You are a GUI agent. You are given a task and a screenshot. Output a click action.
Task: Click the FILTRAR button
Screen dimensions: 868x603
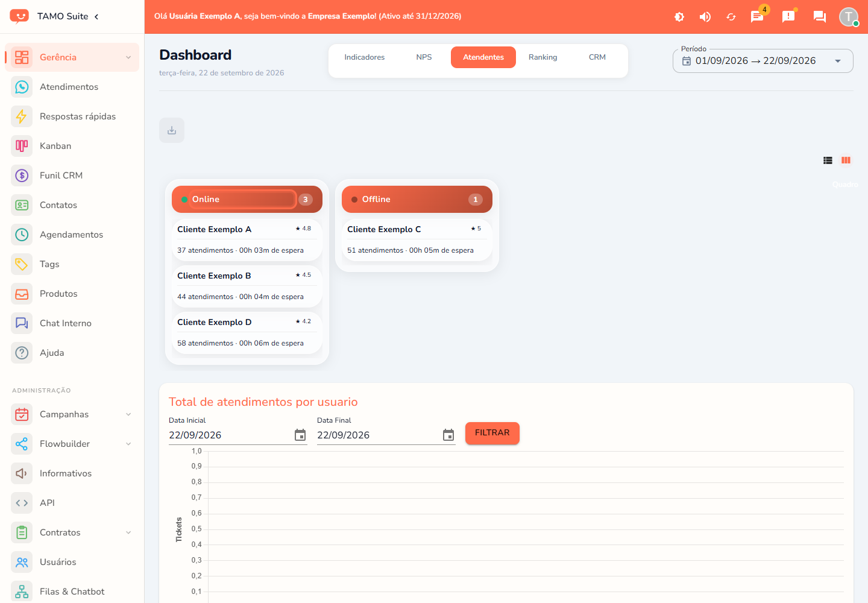click(492, 433)
